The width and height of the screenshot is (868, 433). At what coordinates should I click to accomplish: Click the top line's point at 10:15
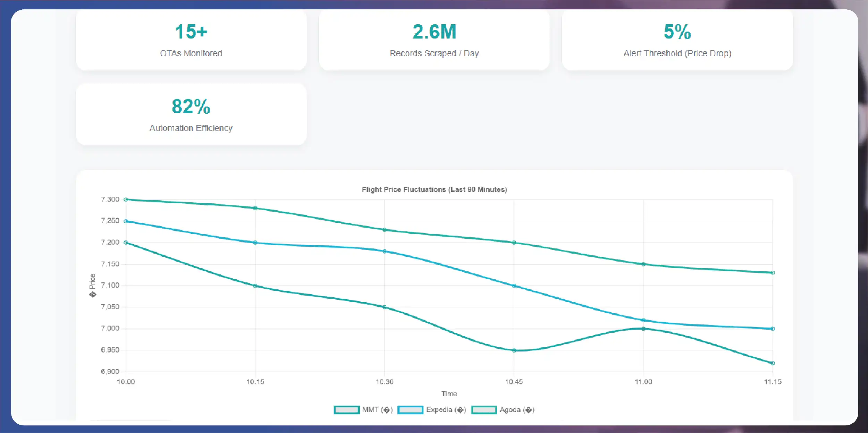point(255,208)
